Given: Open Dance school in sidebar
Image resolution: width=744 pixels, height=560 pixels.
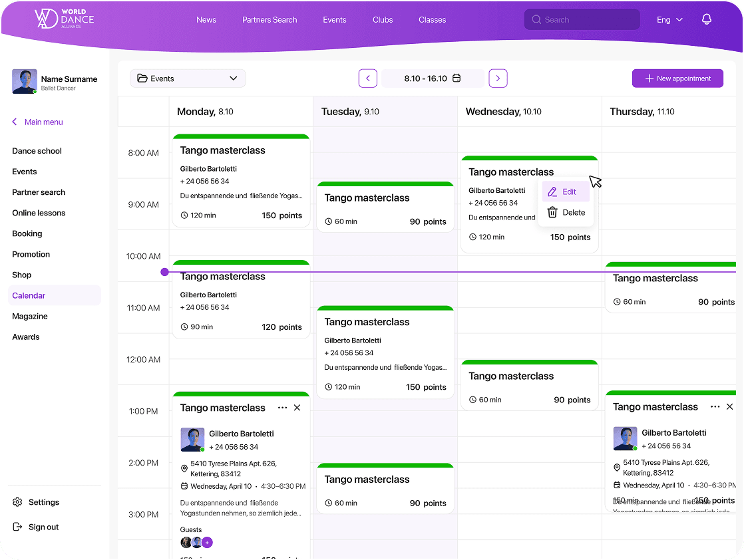Looking at the screenshot, I should 37,151.
